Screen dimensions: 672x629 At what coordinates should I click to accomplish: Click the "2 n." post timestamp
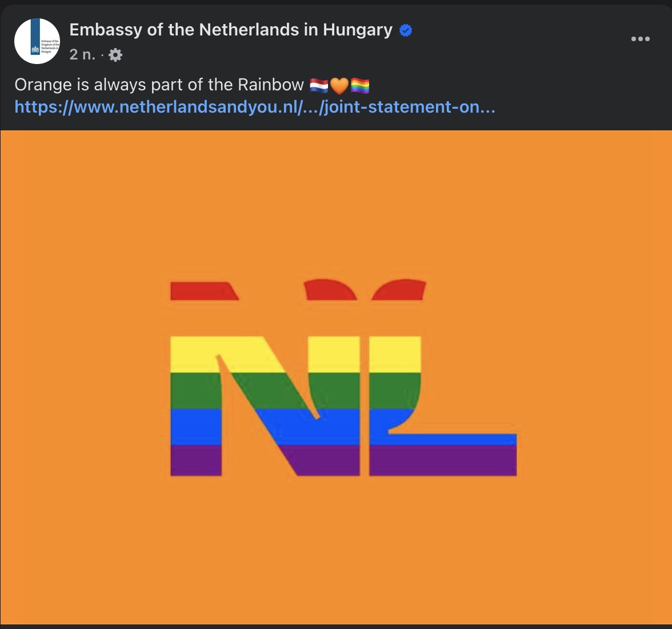coord(82,55)
